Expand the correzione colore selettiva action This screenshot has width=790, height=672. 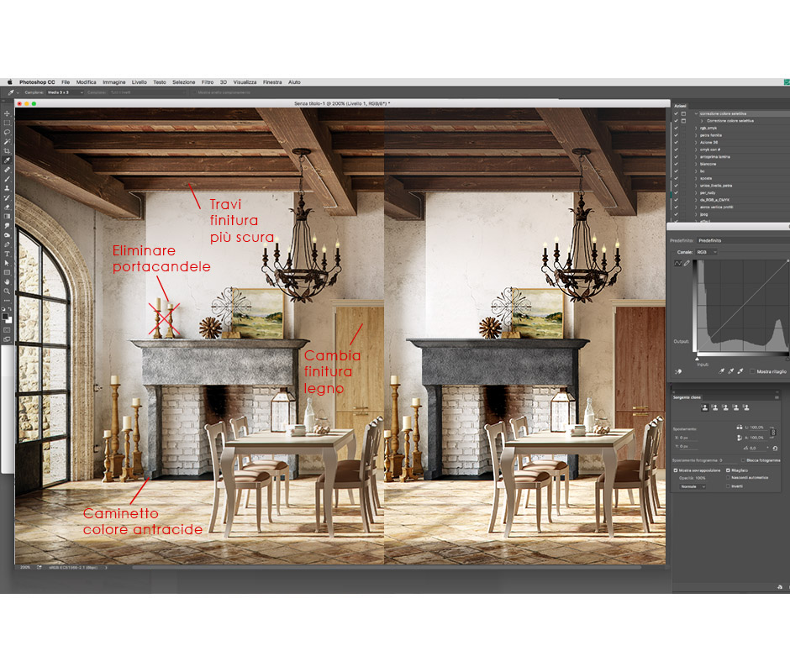(696, 113)
